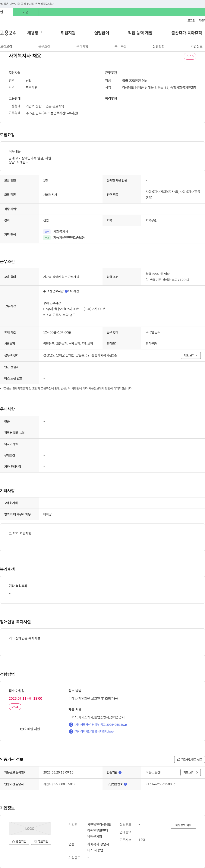Click the 하동고용센터 text

(154, 772)
